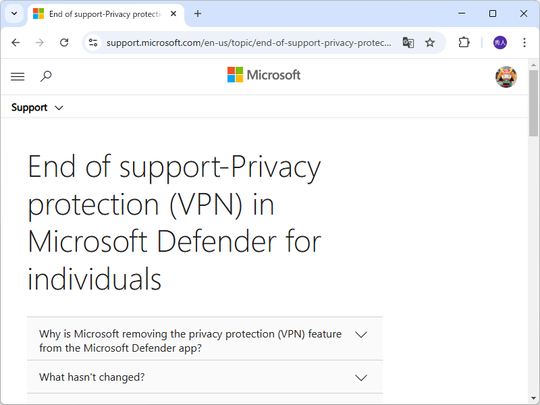
Task: Open a new tab with plus button
Action: [x=198, y=14]
